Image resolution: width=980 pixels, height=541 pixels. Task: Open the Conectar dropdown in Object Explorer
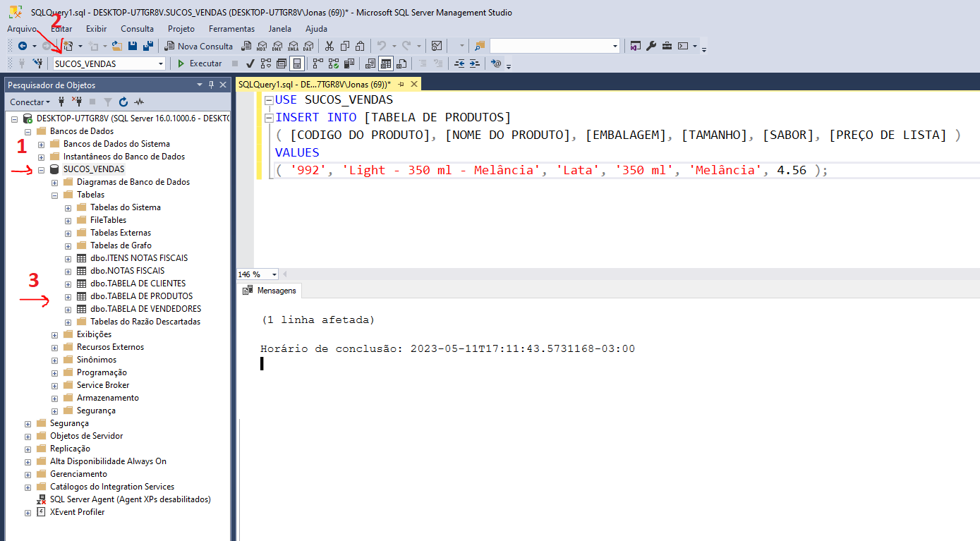tap(30, 102)
